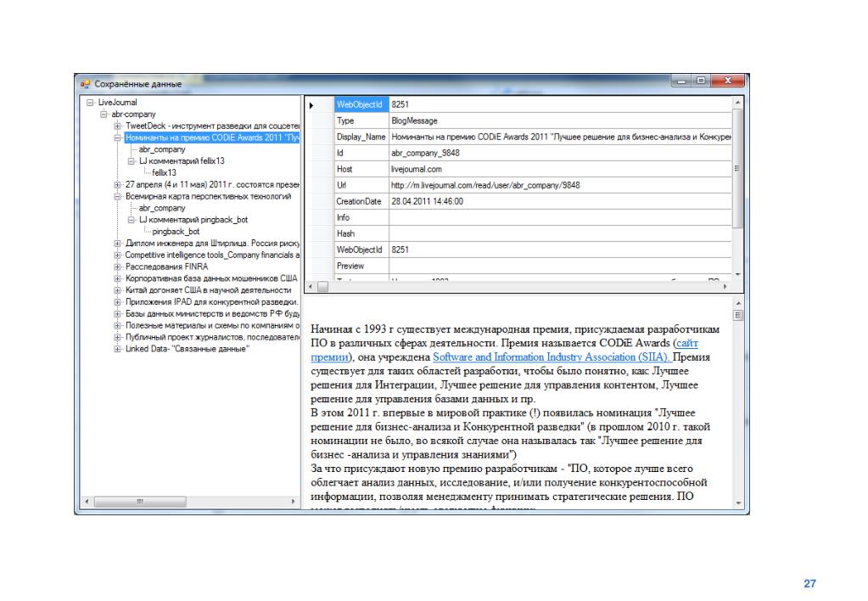Select Базы данных министерств tree item
The height and width of the screenshot is (601, 868).
click(x=212, y=314)
